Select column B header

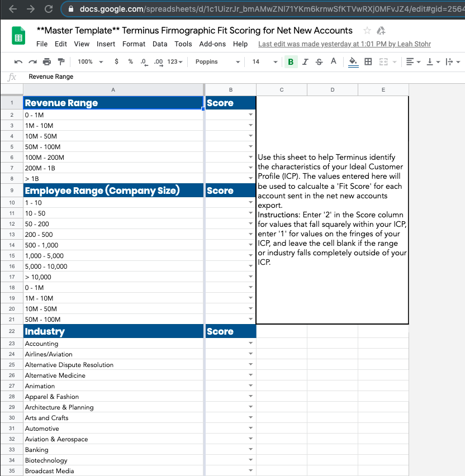(230, 90)
